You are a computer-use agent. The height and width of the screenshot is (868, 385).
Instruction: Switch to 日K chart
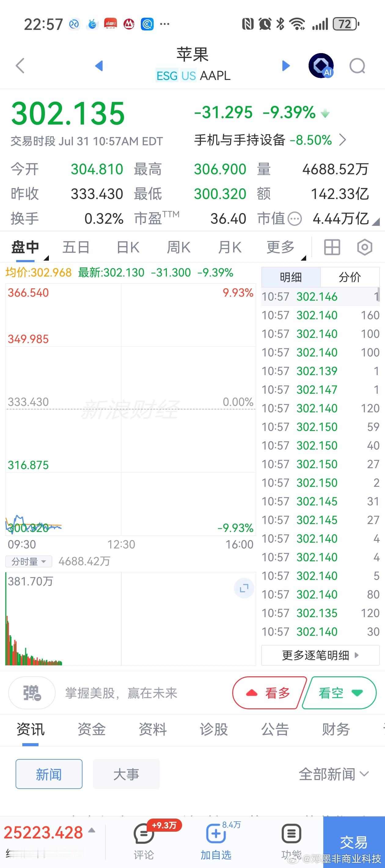tap(128, 247)
